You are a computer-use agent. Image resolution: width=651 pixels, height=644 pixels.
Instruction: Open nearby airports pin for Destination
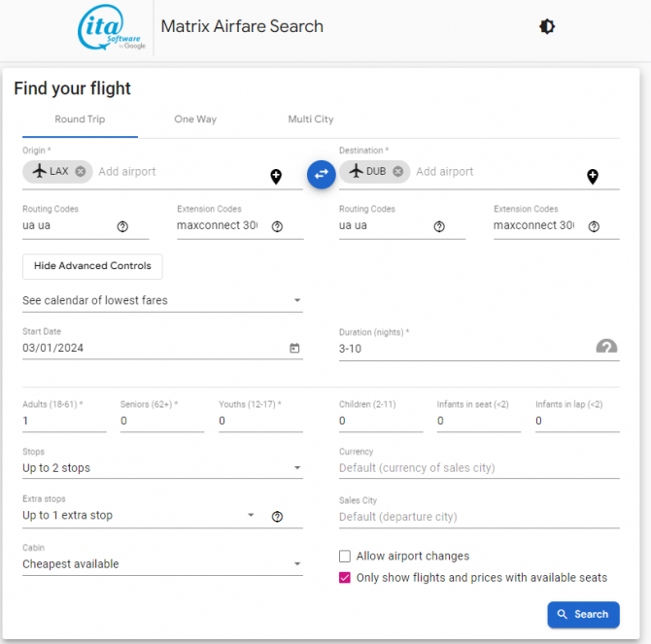pos(593,177)
